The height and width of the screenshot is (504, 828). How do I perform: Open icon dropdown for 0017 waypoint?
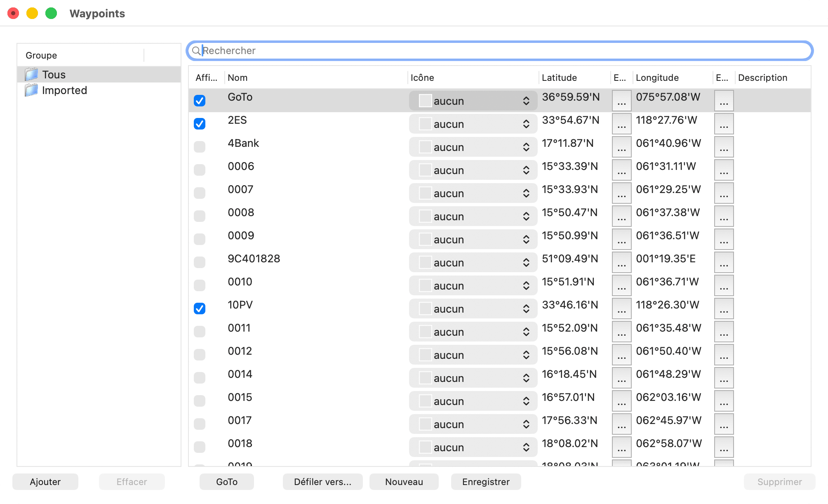[473, 424]
